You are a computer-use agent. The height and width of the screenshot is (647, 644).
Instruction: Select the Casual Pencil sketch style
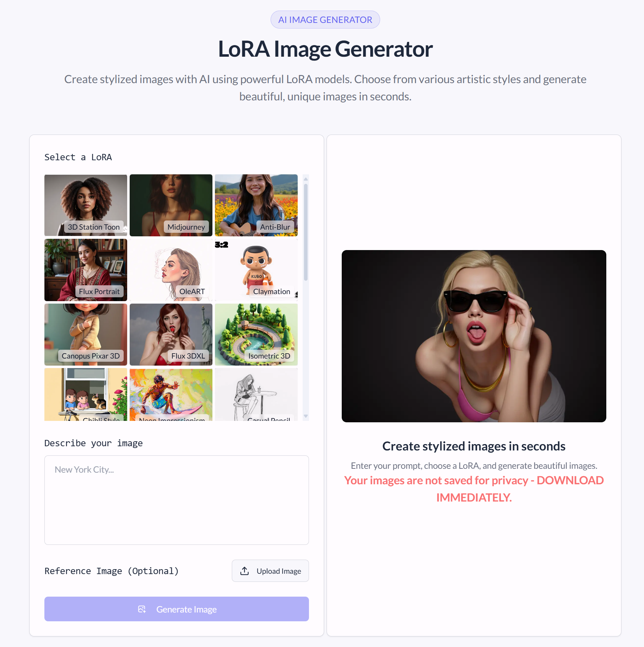[256, 394]
